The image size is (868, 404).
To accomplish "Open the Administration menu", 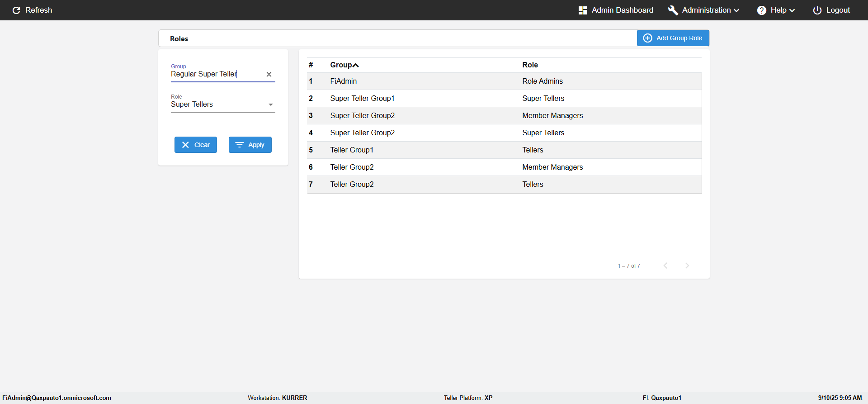I will [704, 10].
